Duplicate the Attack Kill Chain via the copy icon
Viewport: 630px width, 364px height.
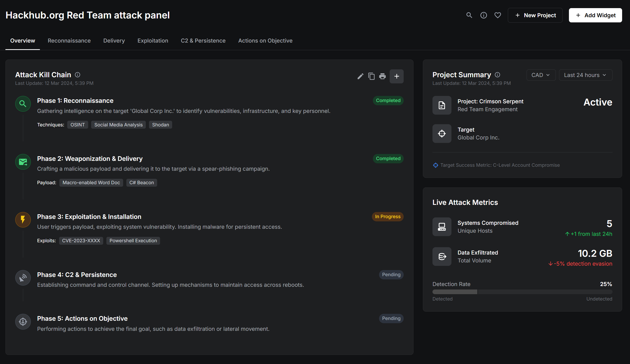click(x=371, y=76)
